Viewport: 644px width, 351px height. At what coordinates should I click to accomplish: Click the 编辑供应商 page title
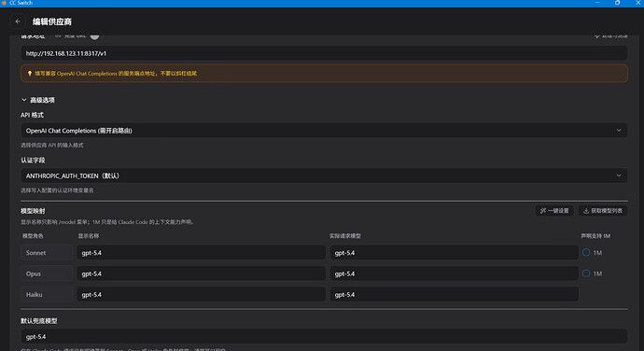click(x=52, y=21)
